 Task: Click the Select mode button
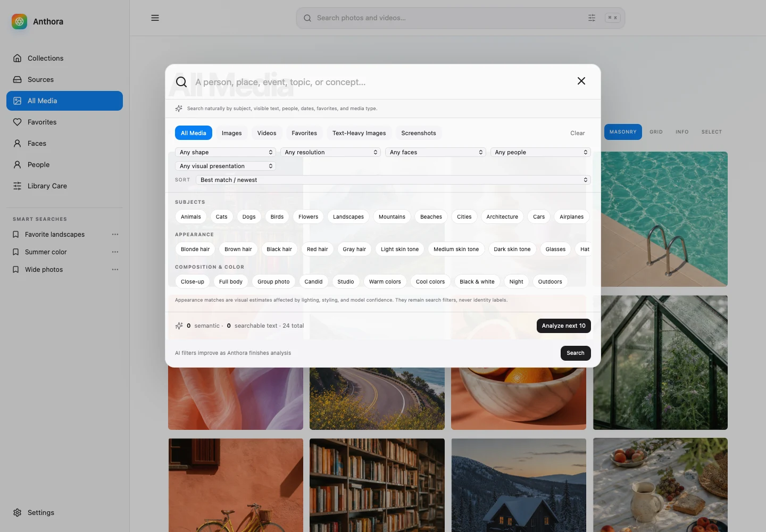(x=712, y=132)
